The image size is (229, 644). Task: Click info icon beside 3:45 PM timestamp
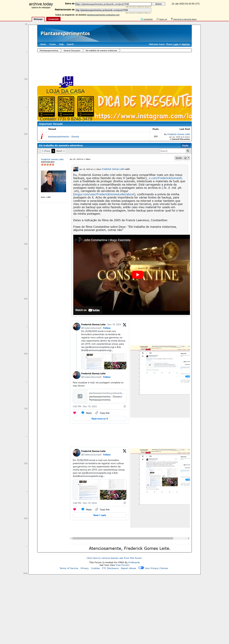[x=125, y=406]
